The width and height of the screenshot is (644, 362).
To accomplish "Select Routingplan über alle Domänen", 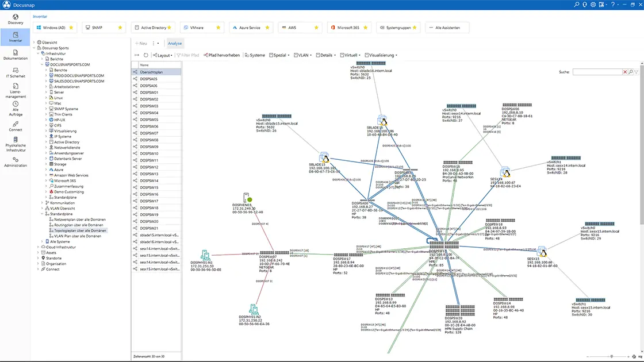I will pos(78,225).
